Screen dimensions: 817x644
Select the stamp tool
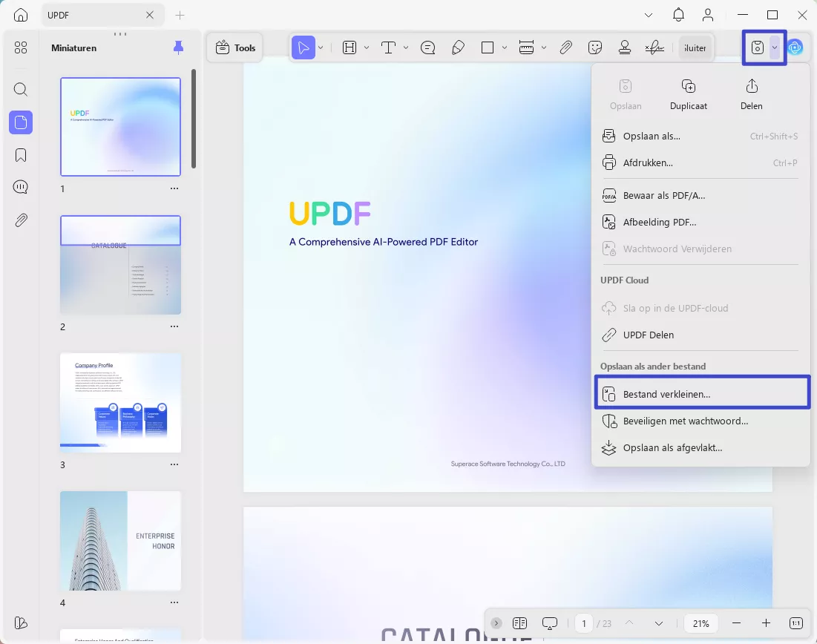point(625,48)
